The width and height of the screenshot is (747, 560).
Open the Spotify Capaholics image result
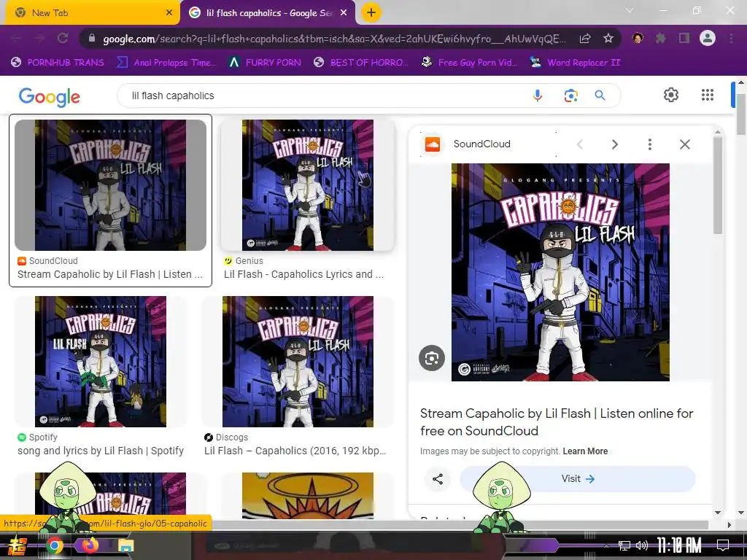coord(101,362)
